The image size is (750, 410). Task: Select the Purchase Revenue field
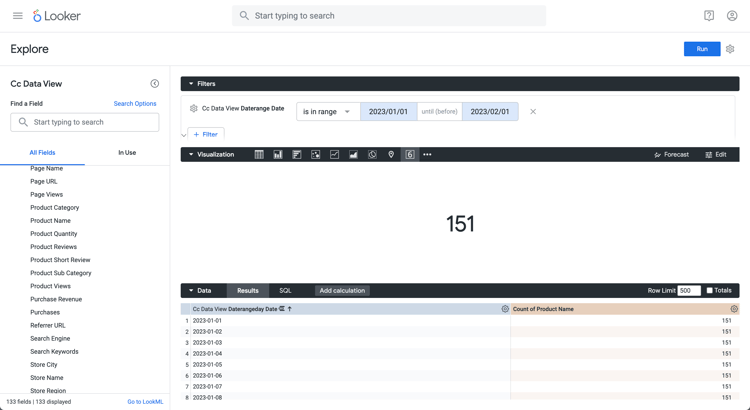[56, 299]
